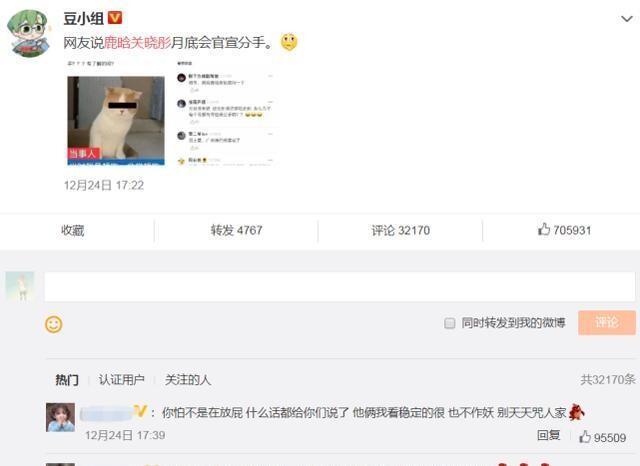Viewport: 640px width, 466px height.
Task: Like the post with thumbs-up 705931
Action: 564,230
